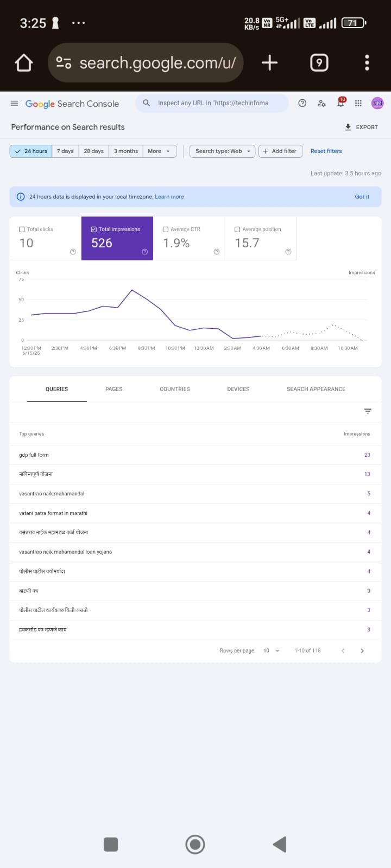Click the Add filter button
391x868 pixels.
(280, 151)
